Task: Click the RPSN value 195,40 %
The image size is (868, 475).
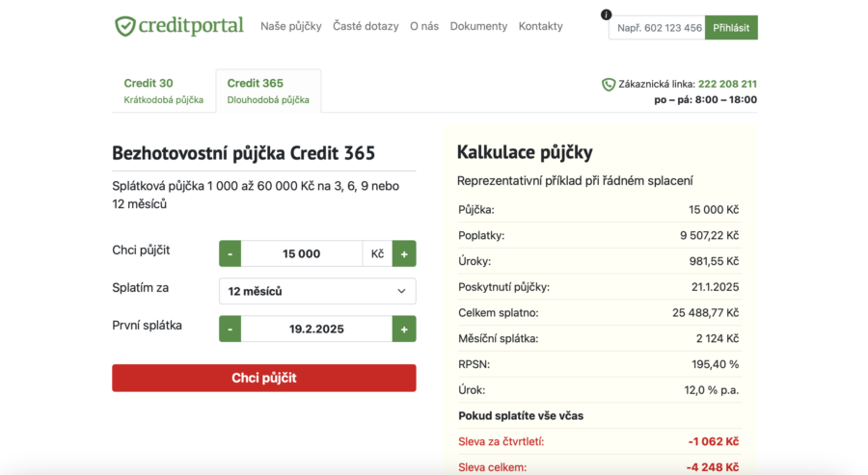Action: coord(716,364)
